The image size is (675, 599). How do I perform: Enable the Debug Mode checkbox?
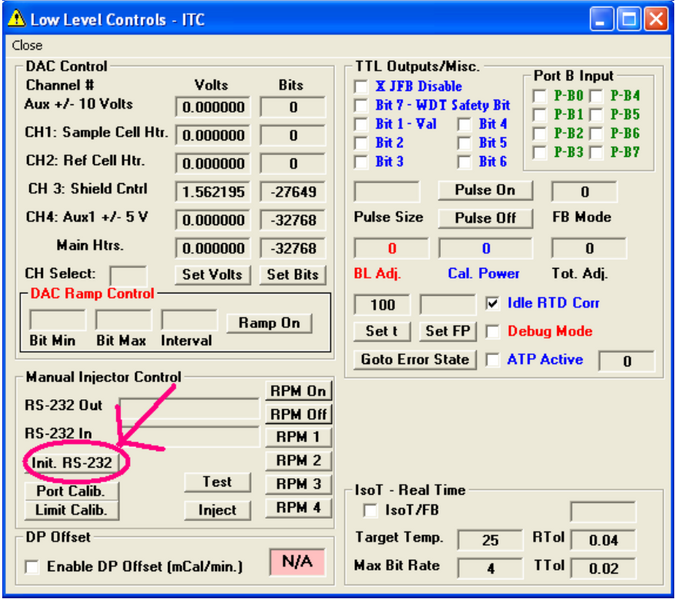(x=492, y=331)
